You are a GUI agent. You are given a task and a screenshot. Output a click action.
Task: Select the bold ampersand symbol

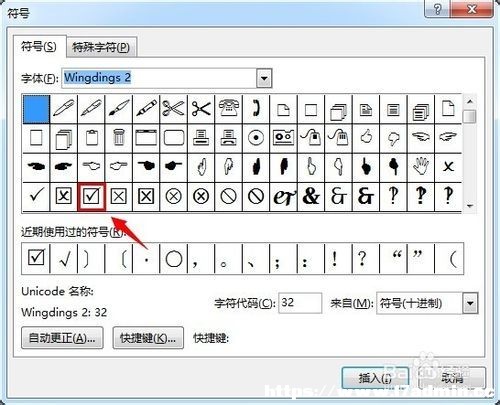pyautogui.click(x=311, y=197)
